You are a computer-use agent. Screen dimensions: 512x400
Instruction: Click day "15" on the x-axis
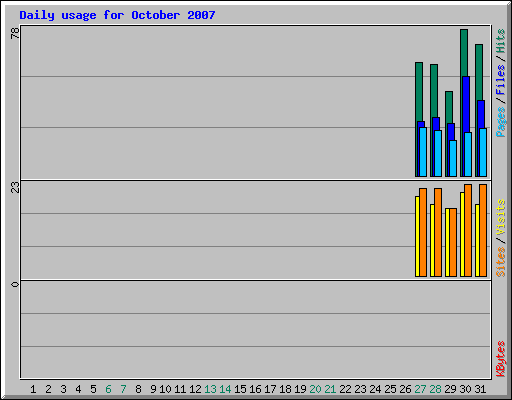240,389
